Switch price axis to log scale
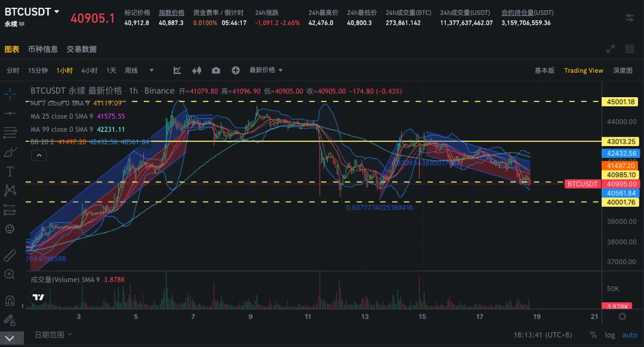Image resolution: width=644 pixels, height=347 pixels. click(609, 334)
